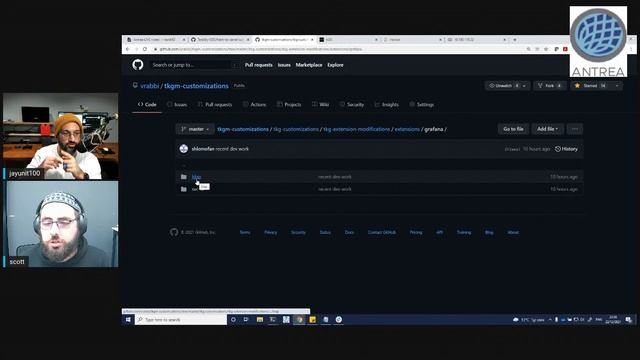The image size is (640, 360).
Task: Open commit History link
Action: [x=566, y=149]
